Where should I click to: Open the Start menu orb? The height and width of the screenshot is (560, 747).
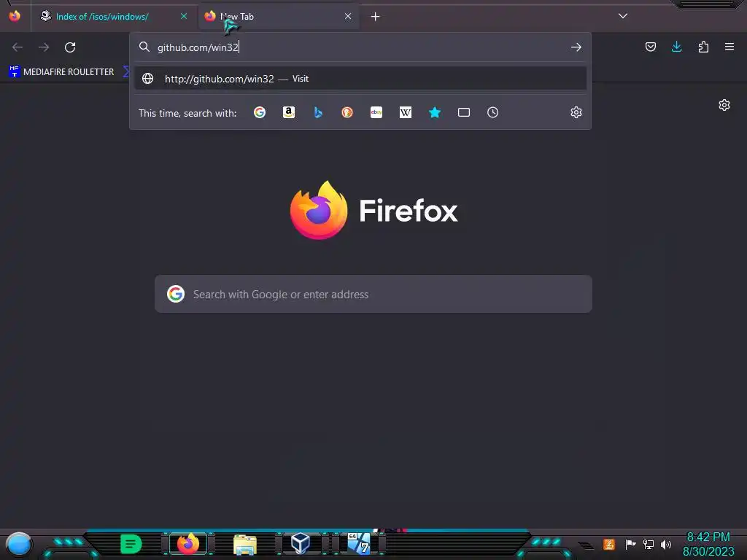(x=19, y=545)
